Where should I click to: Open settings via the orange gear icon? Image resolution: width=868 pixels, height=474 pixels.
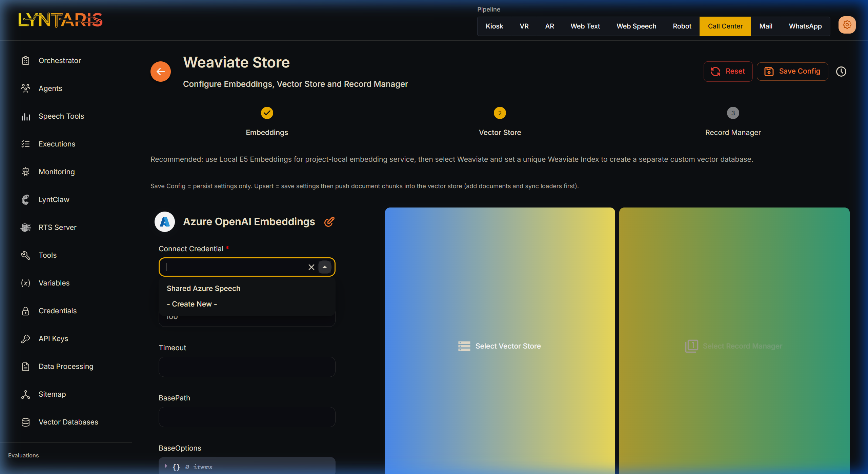(x=847, y=25)
